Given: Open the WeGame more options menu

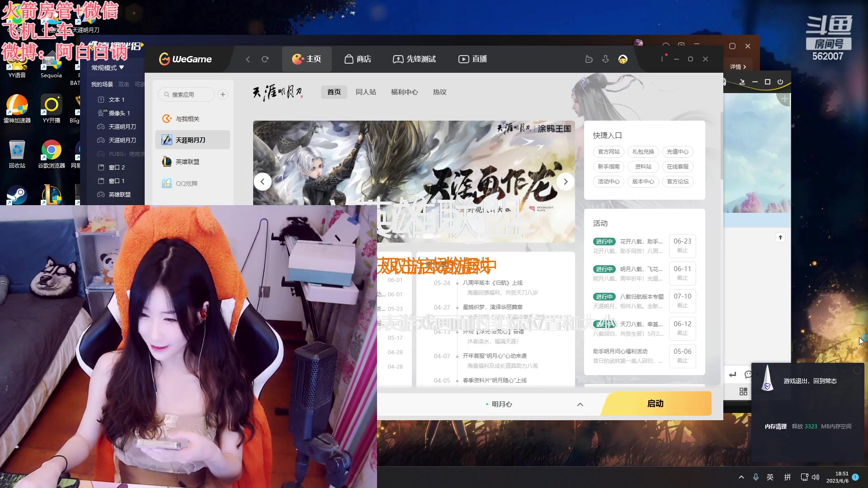Looking at the screenshot, I should point(662,59).
